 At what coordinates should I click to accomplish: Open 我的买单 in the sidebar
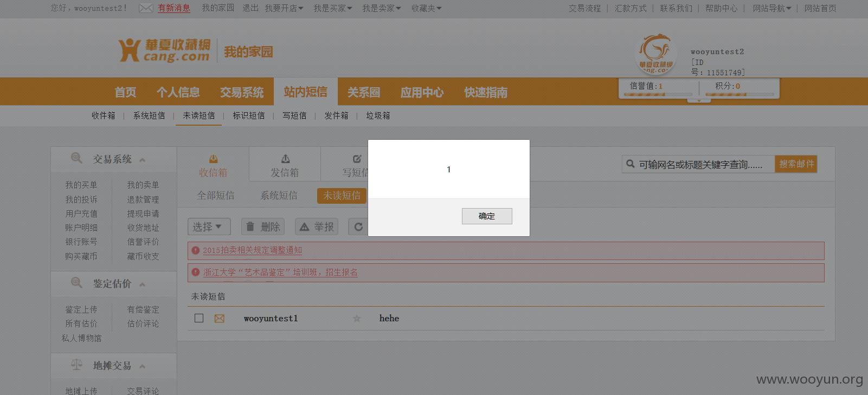tap(81, 185)
